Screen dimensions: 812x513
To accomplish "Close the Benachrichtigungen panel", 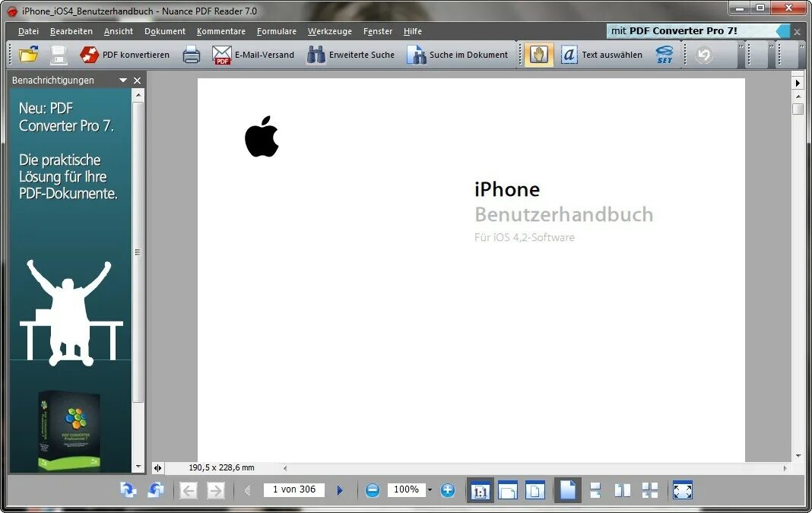I will (x=137, y=81).
